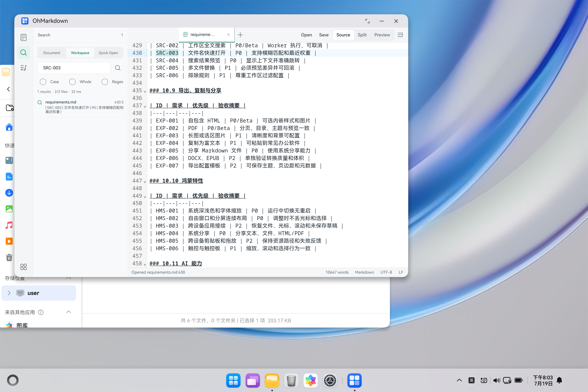Viewport: 588px width, 392px height.
Task: Open the Gallery app in dock
Action: (x=311, y=381)
